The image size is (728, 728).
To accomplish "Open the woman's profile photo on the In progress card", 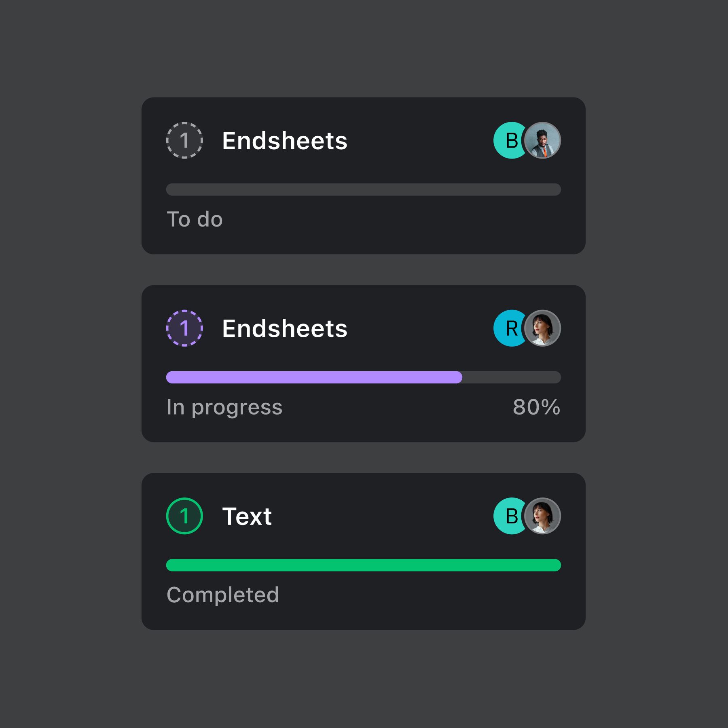I will pos(542,328).
